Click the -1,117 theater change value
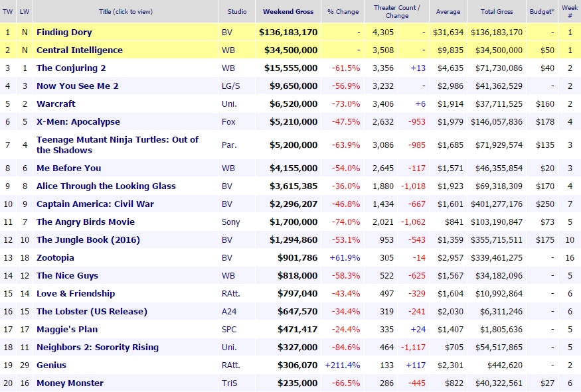Screen dimensions: 581x392 (413, 347)
